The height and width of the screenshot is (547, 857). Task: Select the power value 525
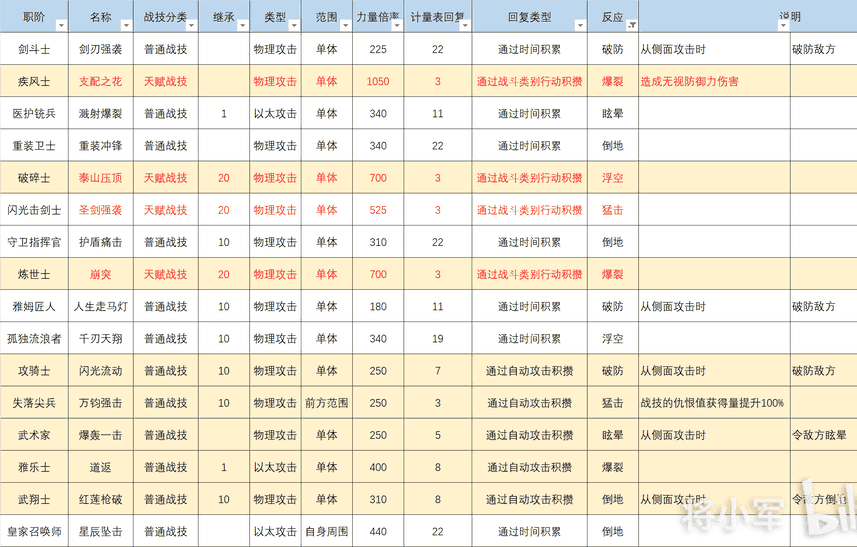pos(378,210)
